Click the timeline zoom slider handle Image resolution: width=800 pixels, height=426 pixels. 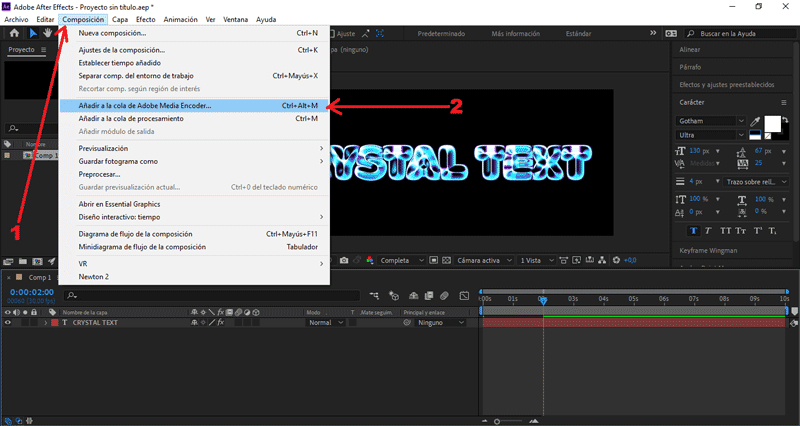(x=497, y=421)
